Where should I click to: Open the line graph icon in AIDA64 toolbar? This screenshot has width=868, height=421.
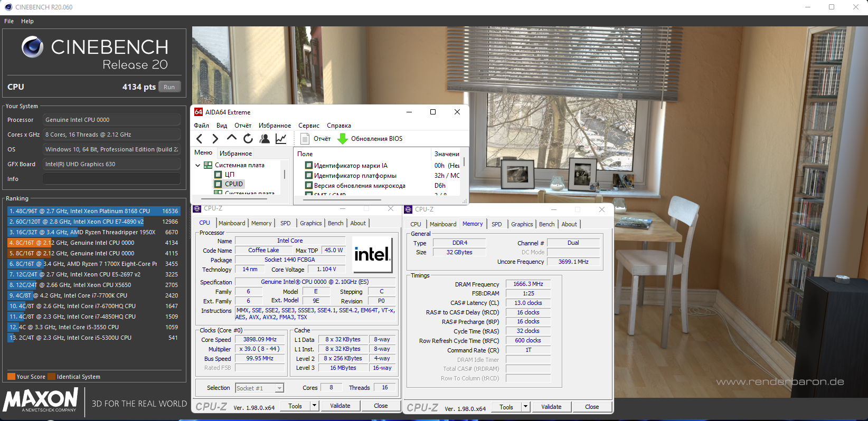[x=281, y=139]
